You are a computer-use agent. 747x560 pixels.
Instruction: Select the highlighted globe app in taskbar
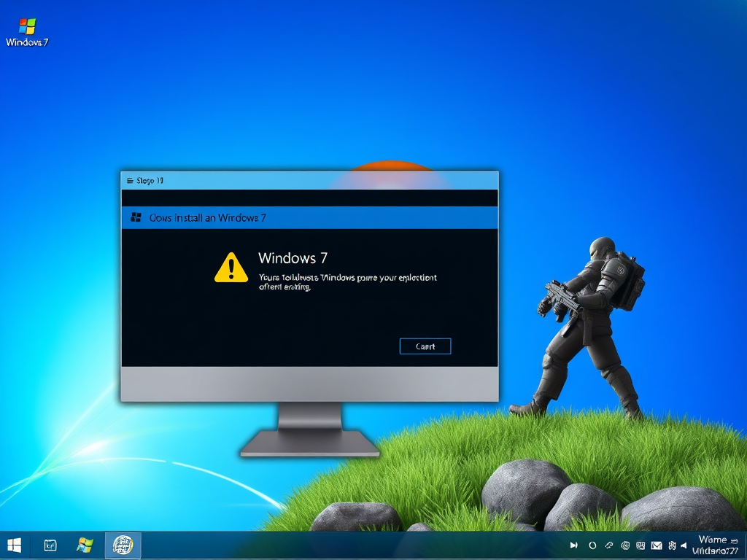(123, 545)
